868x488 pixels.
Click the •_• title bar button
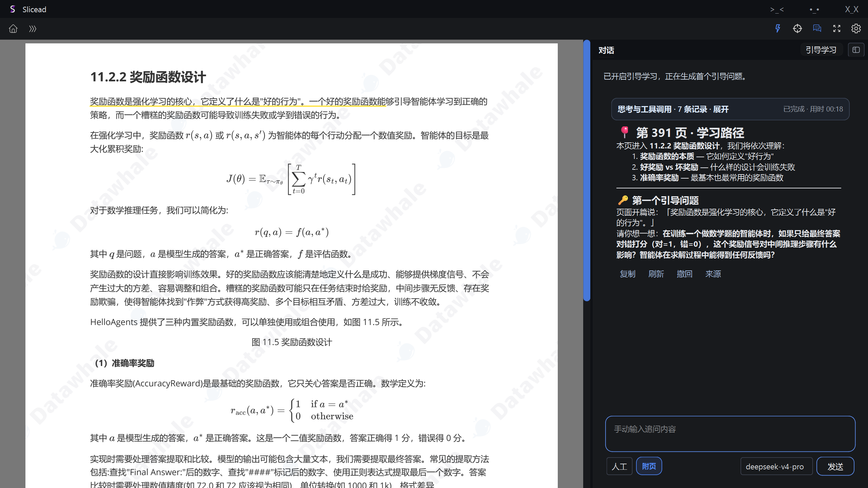(814, 9)
